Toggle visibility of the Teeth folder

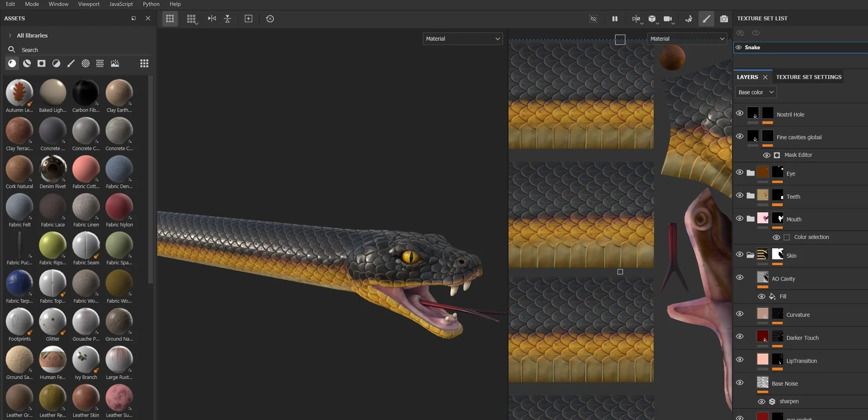point(740,196)
